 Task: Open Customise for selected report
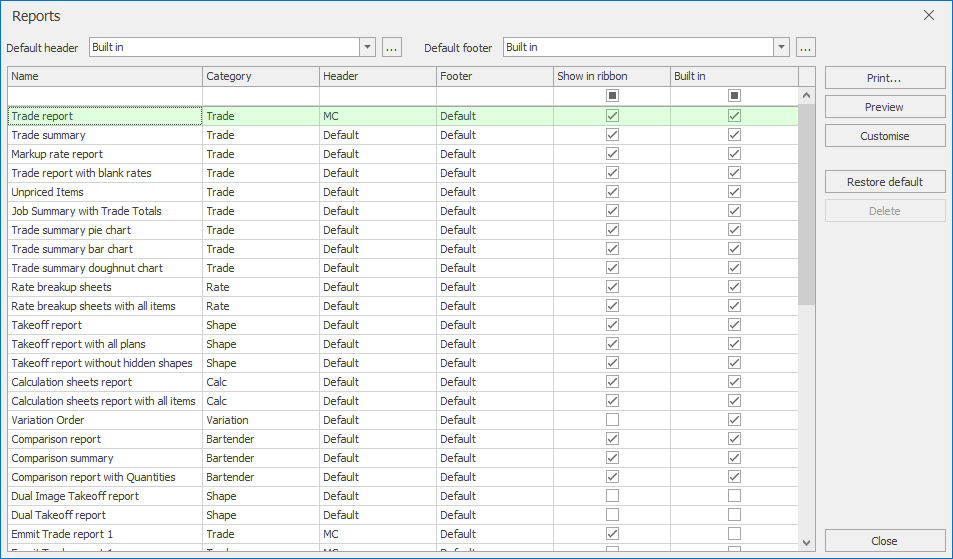(x=884, y=136)
